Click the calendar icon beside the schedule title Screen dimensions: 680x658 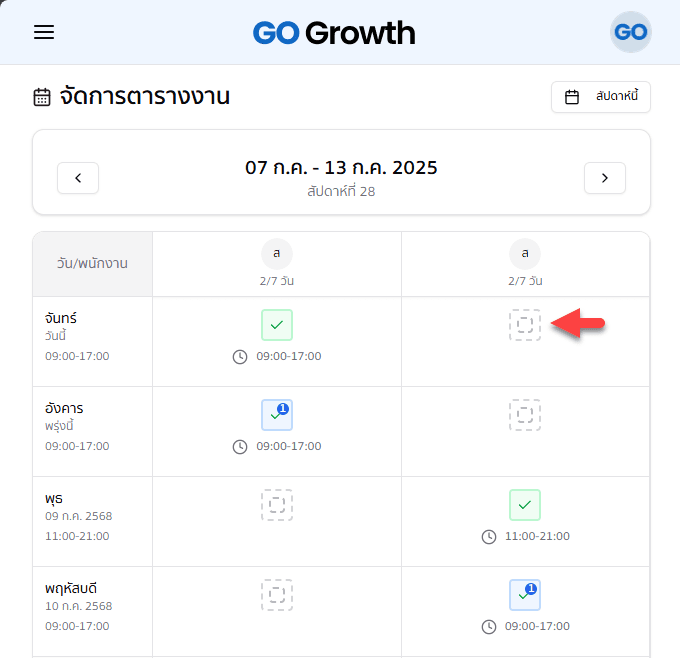(42, 97)
